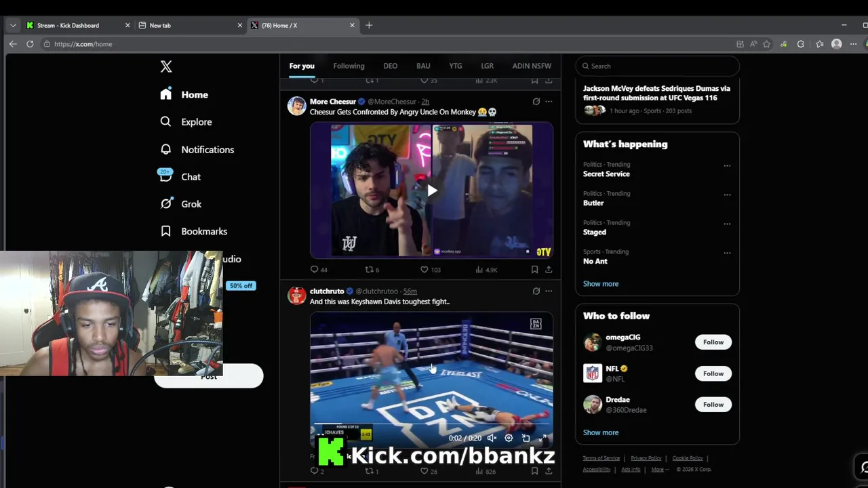Open a new browser tab with plus
Viewport: 868px width, 488px height.
tap(369, 25)
